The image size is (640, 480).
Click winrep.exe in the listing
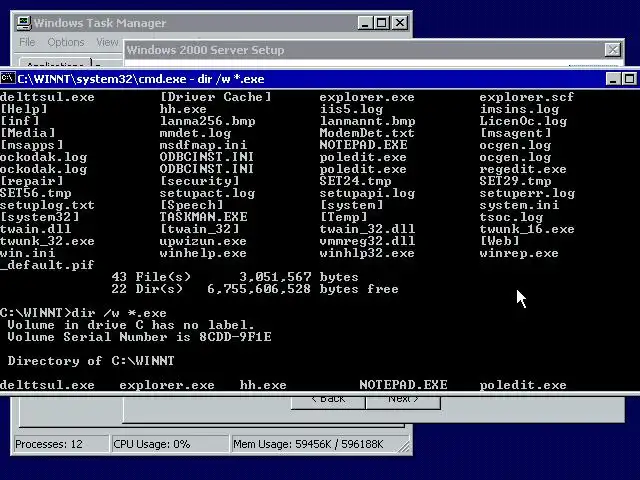(x=519, y=253)
